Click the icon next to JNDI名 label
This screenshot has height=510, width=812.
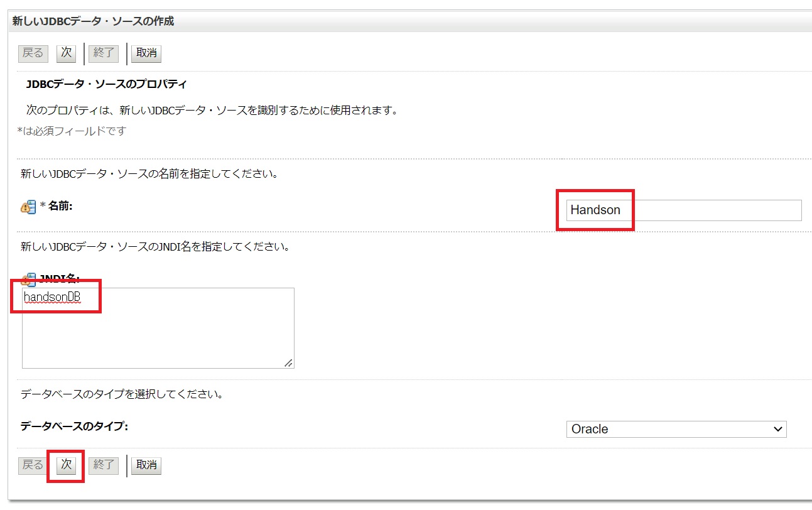(x=29, y=279)
